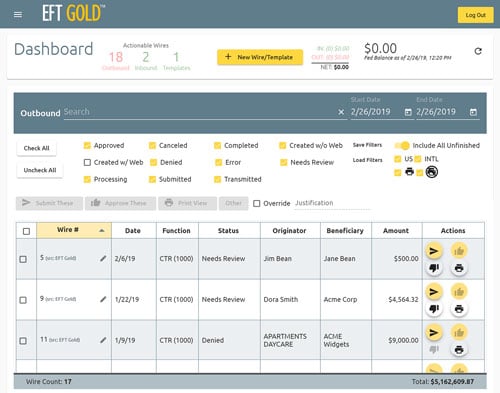Click Save Filters
The image size is (500, 393).
(x=367, y=145)
